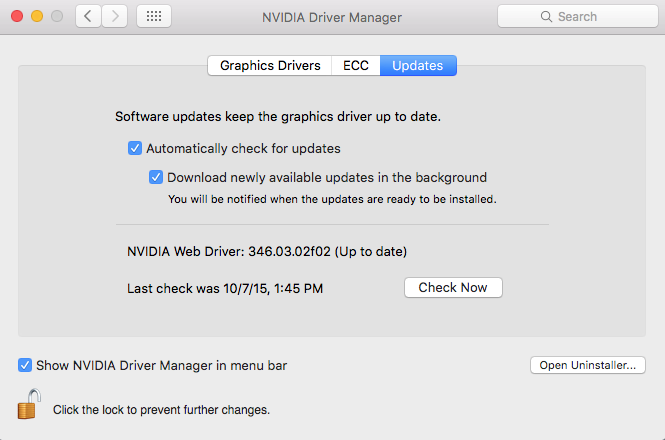
Task: Close the NVIDIA Driver Manager window
Action: [17, 17]
